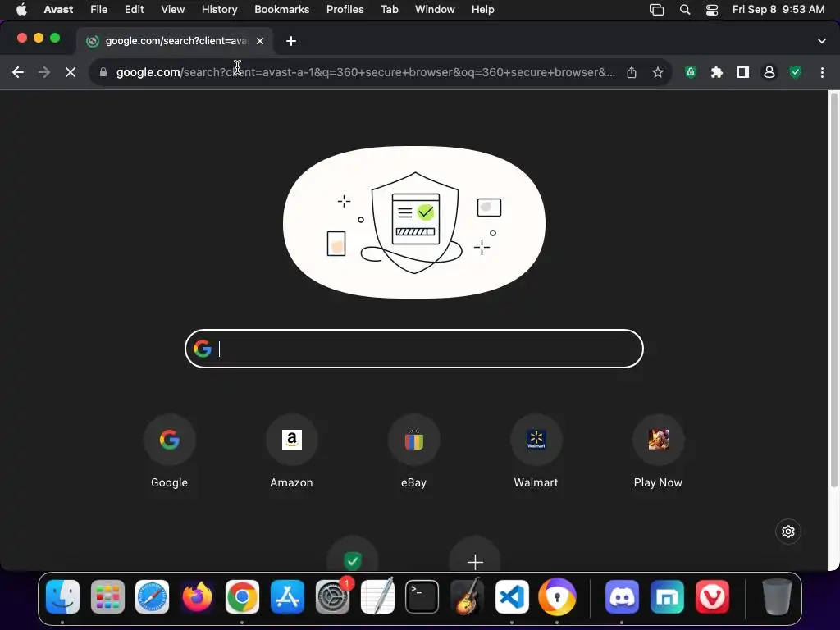Click the date and time display
Image resolution: width=840 pixels, height=630 pixels.
click(x=778, y=10)
